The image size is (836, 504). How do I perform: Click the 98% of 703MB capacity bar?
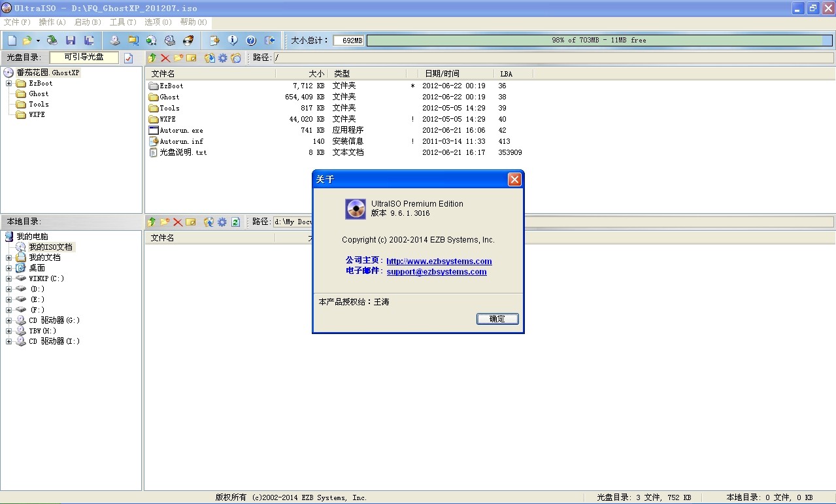click(599, 41)
